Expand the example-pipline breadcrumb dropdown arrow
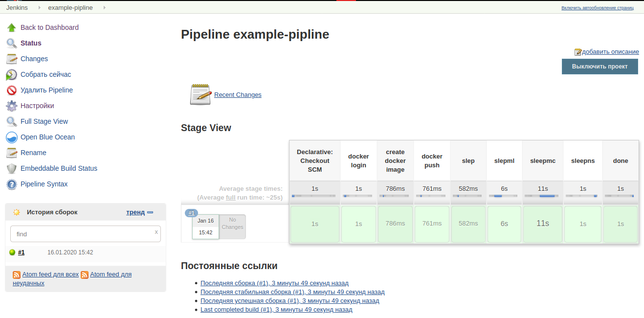Viewport: 644px width, 318px height. click(104, 8)
